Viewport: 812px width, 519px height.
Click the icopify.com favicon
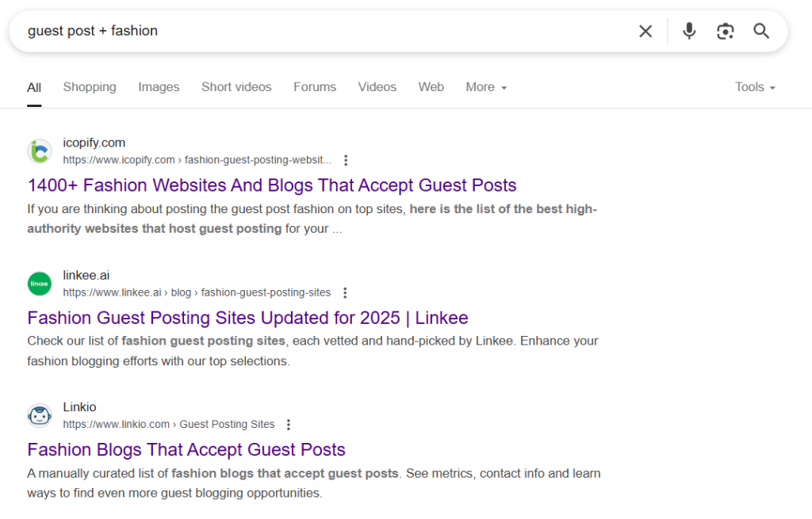tap(39, 151)
